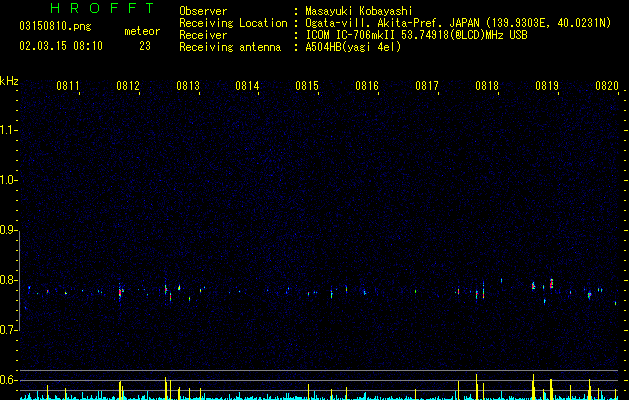Image resolution: width=629 pixels, height=400 pixels.
Task: Click the 1.1 kHz axis label
Action: click(x=8, y=130)
